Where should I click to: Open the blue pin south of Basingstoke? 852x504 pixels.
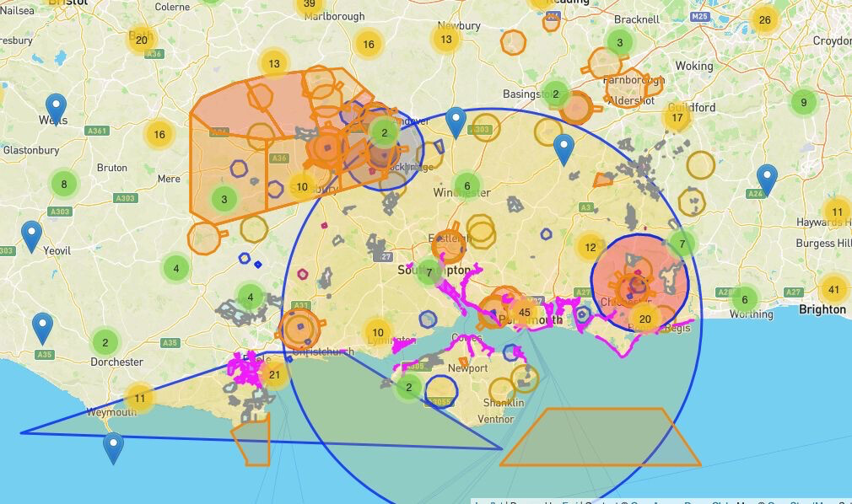[564, 149]
